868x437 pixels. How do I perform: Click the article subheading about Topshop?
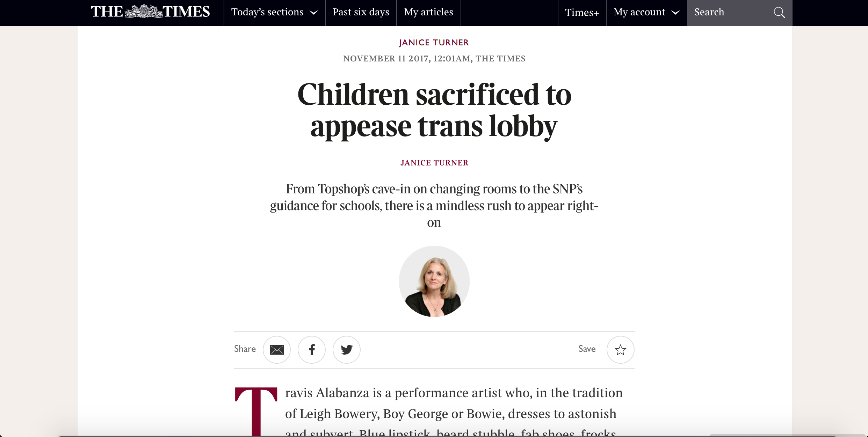coord(434,206)
